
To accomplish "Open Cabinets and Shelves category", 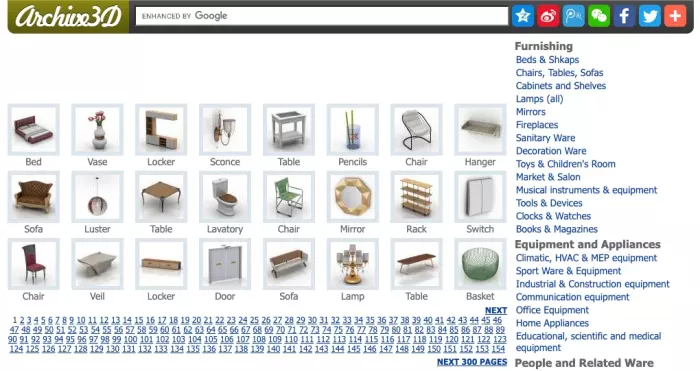I will (561, 85).
